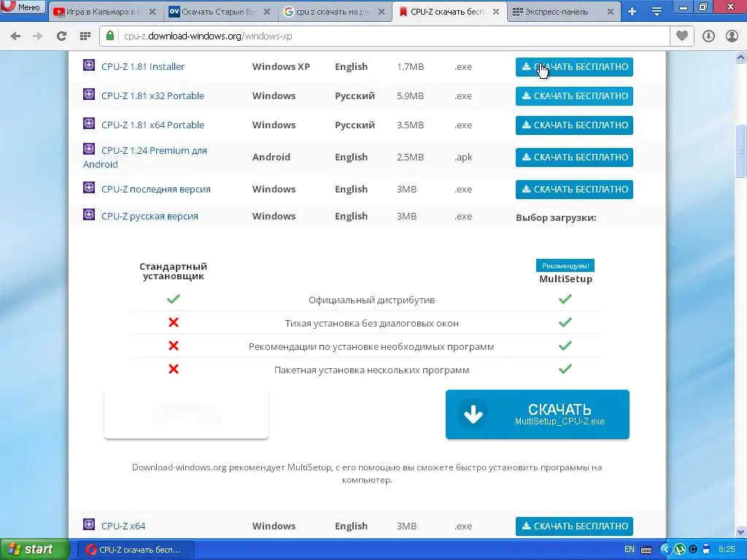Go back to the previous page
The width and height of the screenshot is (747, 560).
[15, 36]
